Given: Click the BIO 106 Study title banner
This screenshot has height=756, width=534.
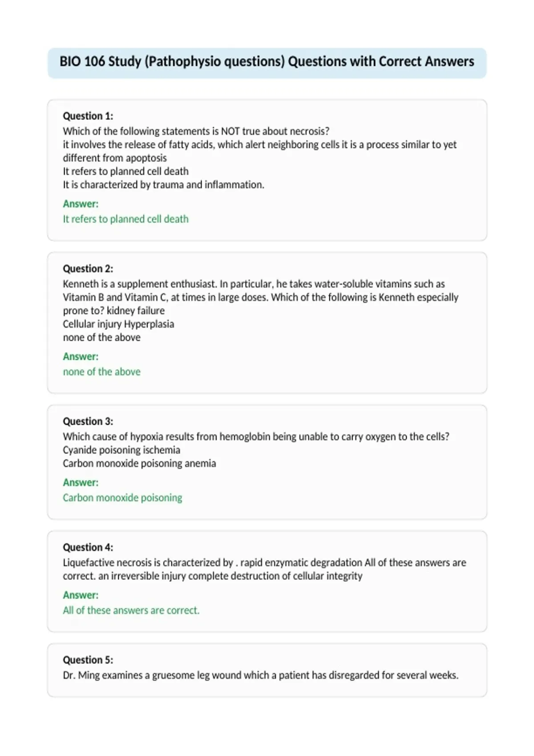Looking at the screenshot, I should pyautogui.click(x=267, y=63).
